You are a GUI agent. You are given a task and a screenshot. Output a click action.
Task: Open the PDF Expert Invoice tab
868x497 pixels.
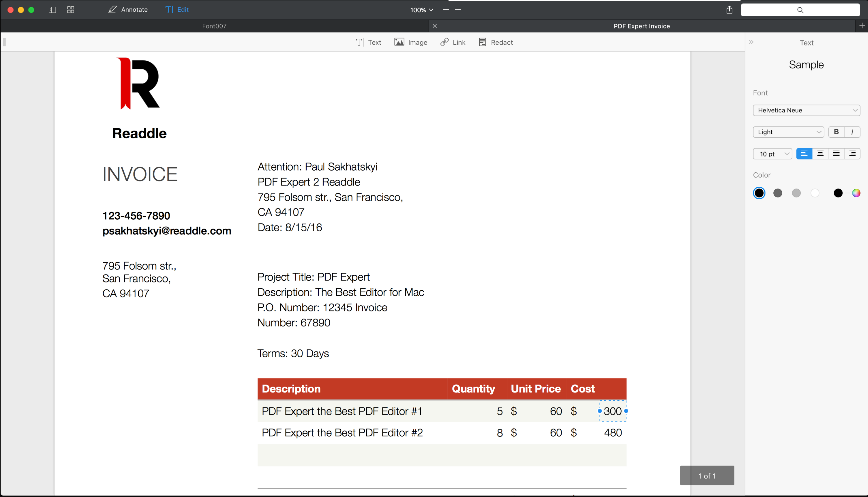642,26
